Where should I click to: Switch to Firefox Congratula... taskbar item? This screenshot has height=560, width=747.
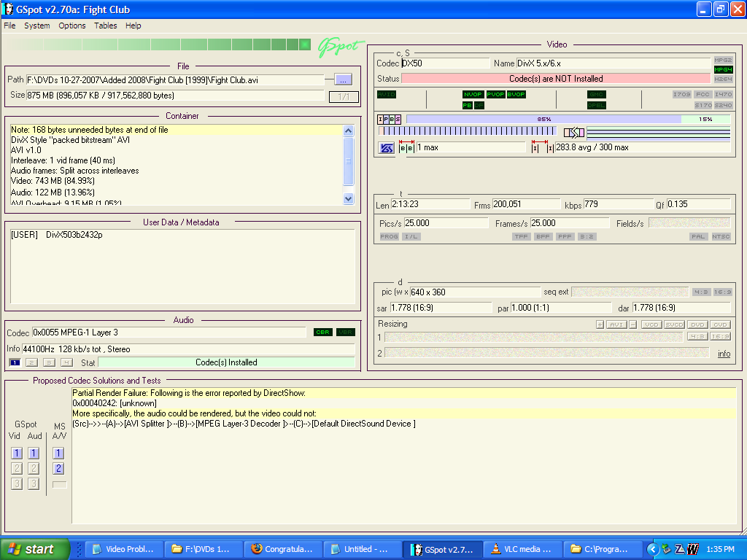[x=283, y=549]
